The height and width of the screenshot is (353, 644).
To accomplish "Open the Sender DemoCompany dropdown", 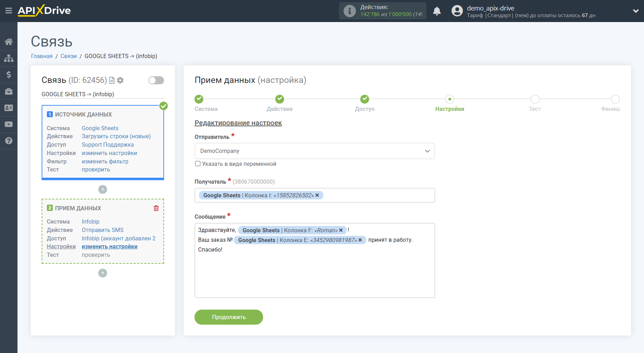I will pyautogui.click(x=314, y=151).
